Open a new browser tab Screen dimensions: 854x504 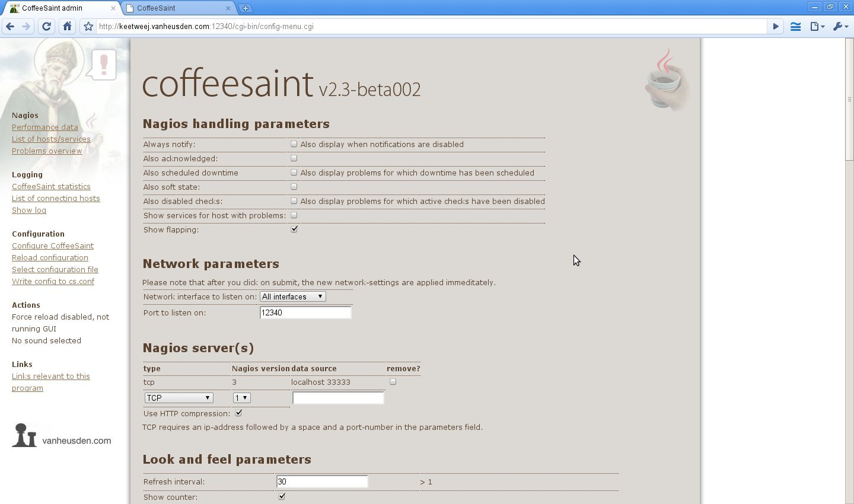click(x=245, y=8)
